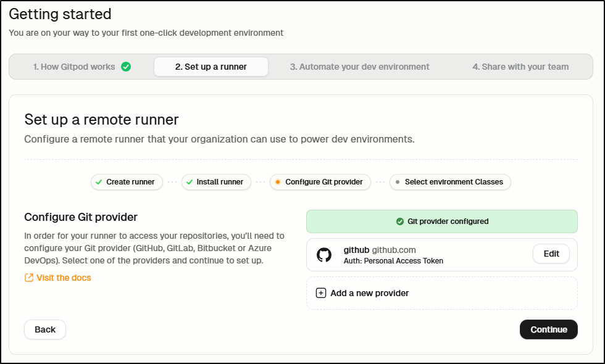Switch to Share with your team tab

click(x=520, y=67)
